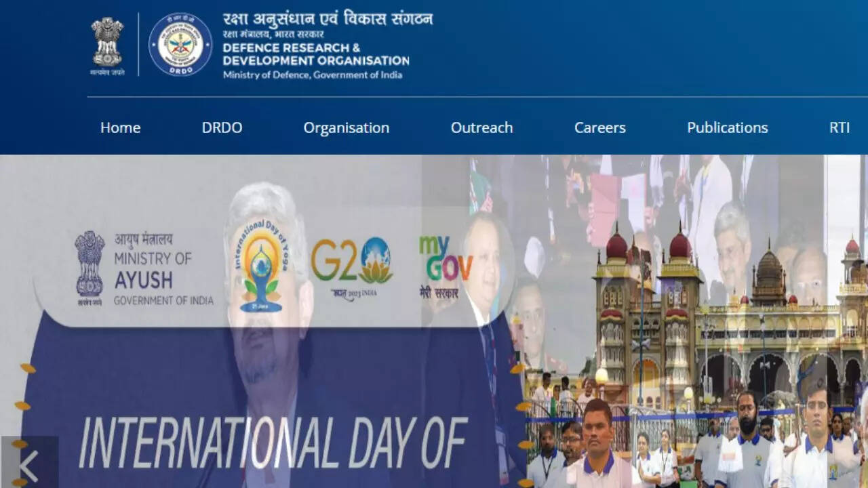
Task: Expand the Organisation menu
Action: 347,128
